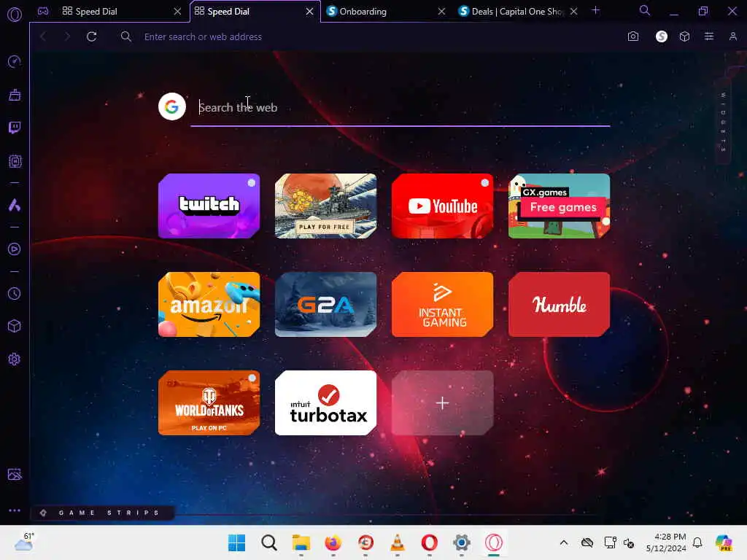Open a new tab with plus button
The width and height of the screenshot is (747, 560).
click(x=595, y=10)
